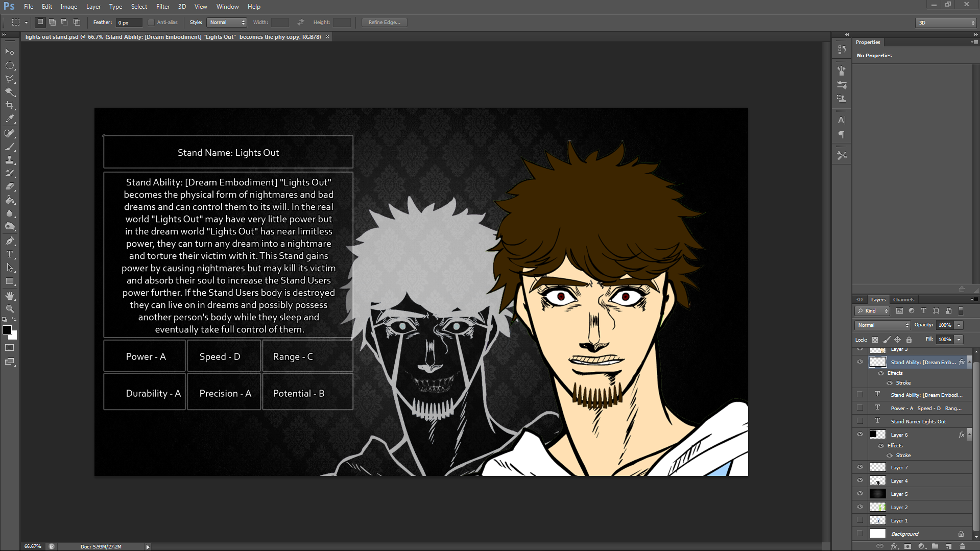
Task: Show the Background layer visibility
Action: coord(860,534)
